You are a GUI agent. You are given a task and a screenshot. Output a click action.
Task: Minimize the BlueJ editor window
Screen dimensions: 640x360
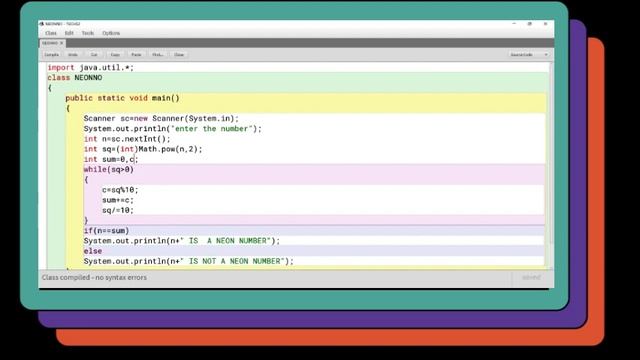[x=514, y=24]
